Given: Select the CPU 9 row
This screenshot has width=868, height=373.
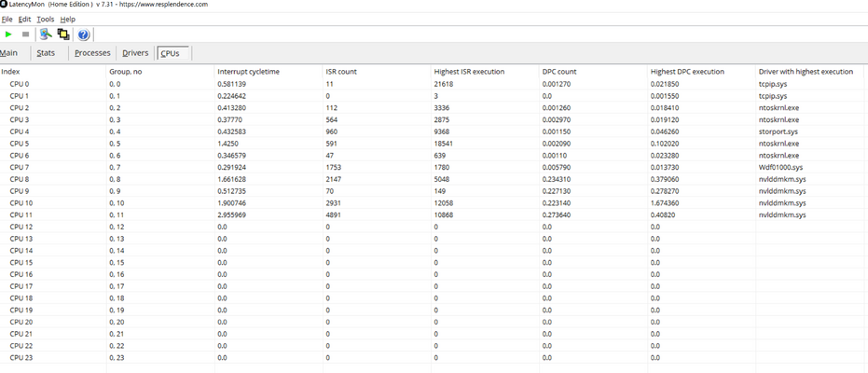Looking at the screenshot, I should [432, 191].
